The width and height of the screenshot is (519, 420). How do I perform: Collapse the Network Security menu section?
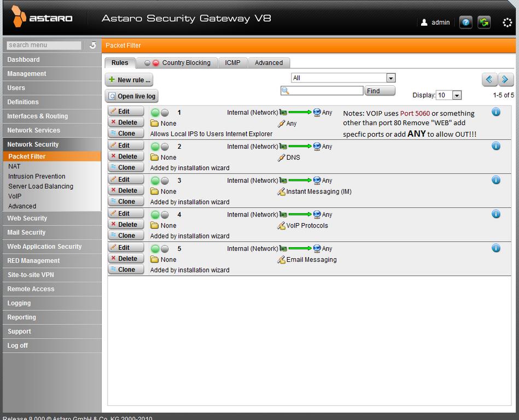52,144
